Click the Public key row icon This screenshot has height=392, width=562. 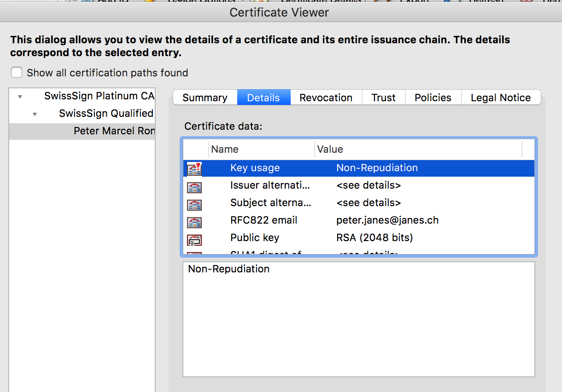[194, 239]
